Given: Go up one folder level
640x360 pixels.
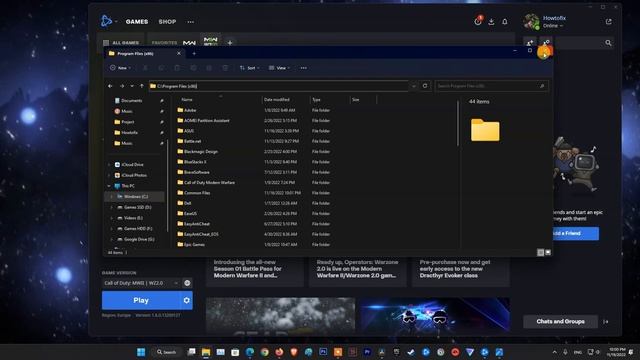Looking at the screenshot, I should tap(142, 86).
